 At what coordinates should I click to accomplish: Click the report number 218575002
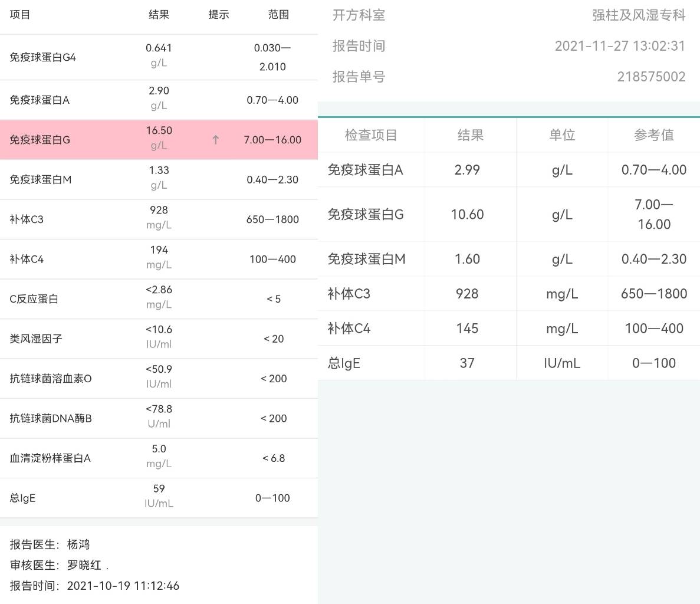651,77
